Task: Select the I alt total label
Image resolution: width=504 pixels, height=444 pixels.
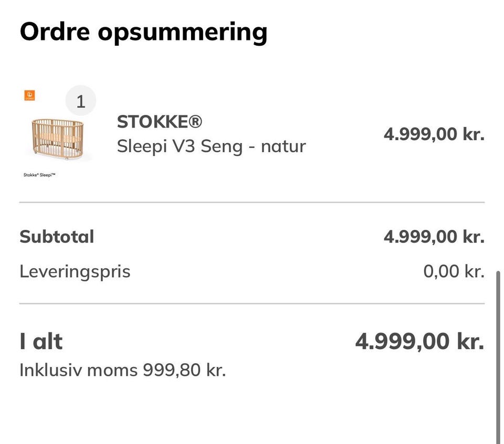Action: click(x=41, y=342)
